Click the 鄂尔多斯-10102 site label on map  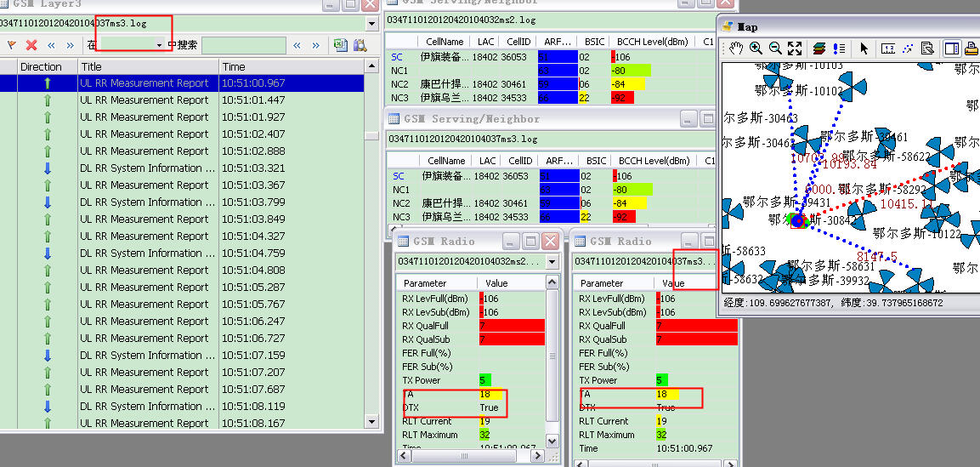pos(799,91)
